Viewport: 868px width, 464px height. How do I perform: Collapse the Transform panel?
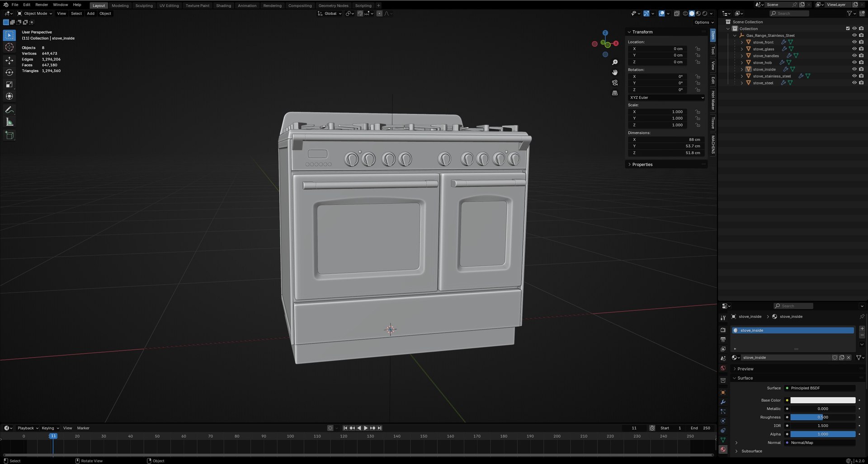[x=642, y=32]
